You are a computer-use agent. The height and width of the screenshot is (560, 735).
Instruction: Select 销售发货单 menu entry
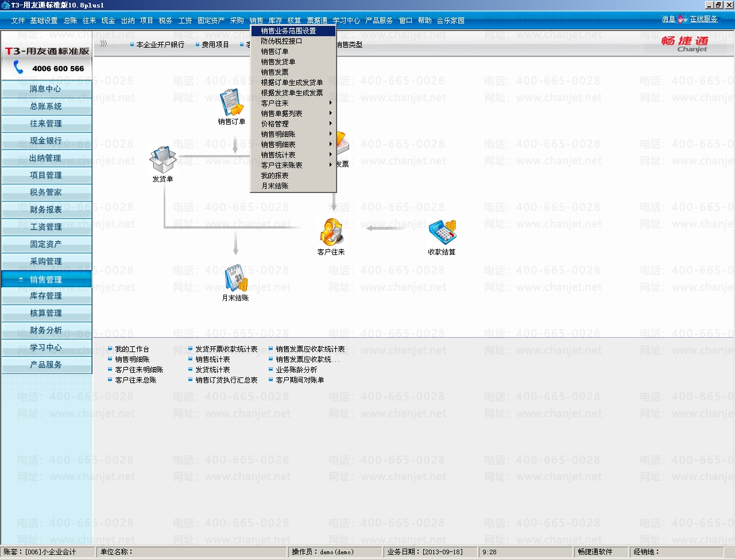[293, 62]
